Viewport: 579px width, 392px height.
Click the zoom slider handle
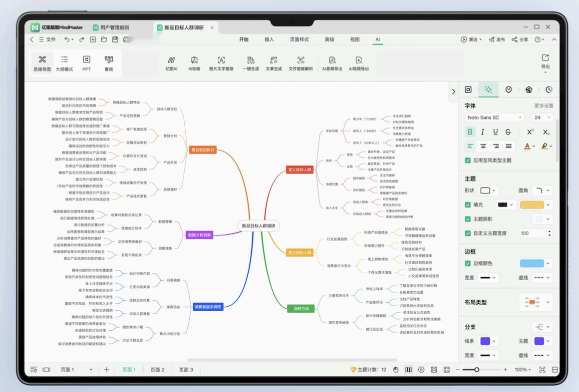[476, 370]
